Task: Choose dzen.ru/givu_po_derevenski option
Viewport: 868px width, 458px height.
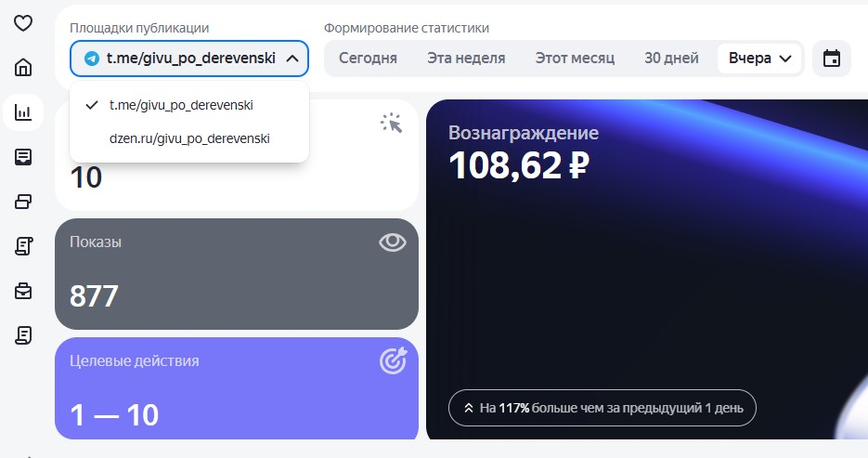Action: pyautogui.click(x=189, y=138)
